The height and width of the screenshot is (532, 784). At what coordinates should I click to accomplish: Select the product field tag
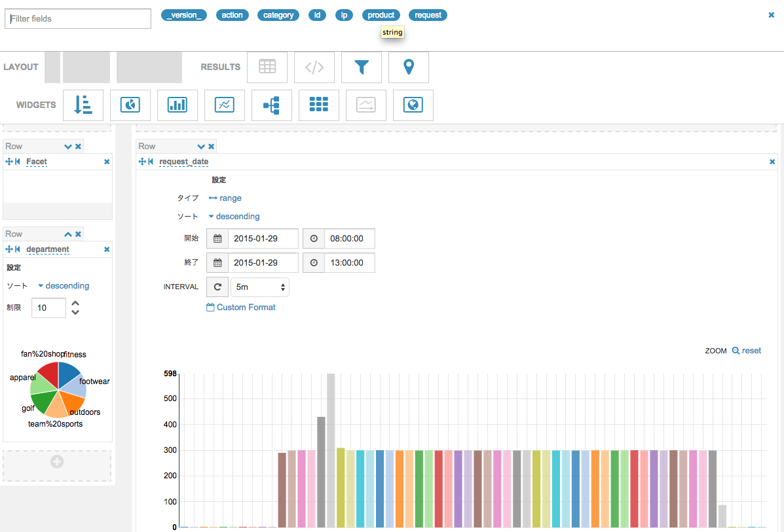(381, 15)
